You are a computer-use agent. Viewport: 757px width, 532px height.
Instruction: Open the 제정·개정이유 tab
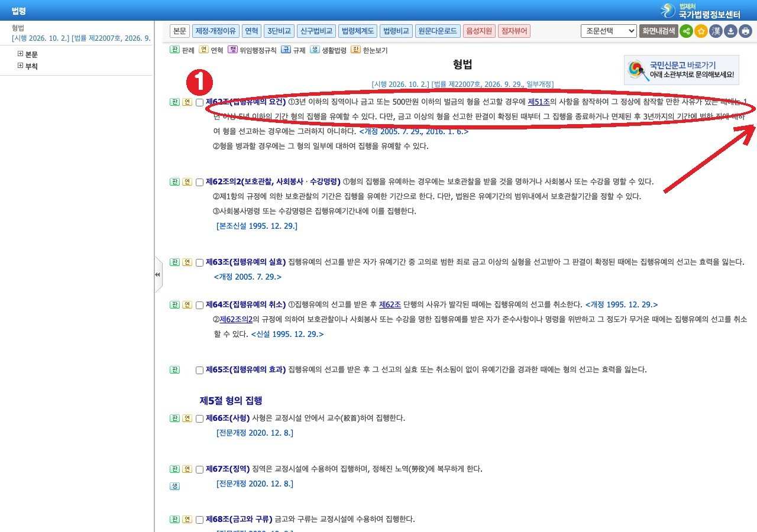216,31
